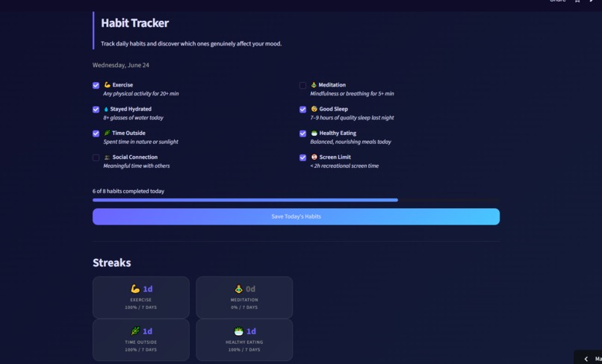Click the Meditation habit label
Screen dimensions: 602x364
[x=332, y=85]
